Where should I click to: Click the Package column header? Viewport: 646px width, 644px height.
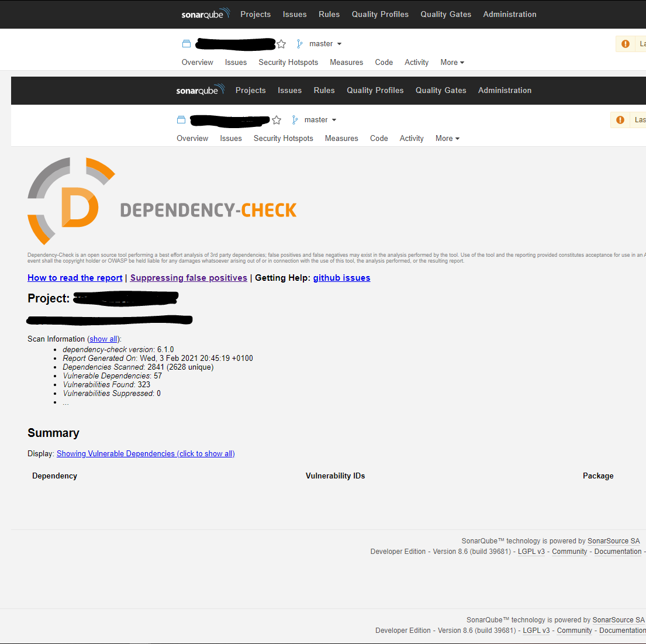click(x=598, y=476)
